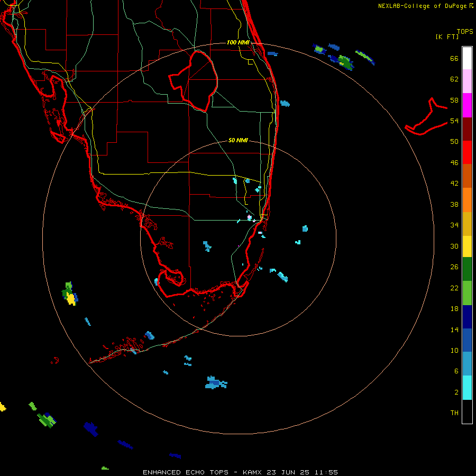Pick the light green legend swatch
Image resolution: width=476 pixels, height=476 pixels.
coord(467,293)
